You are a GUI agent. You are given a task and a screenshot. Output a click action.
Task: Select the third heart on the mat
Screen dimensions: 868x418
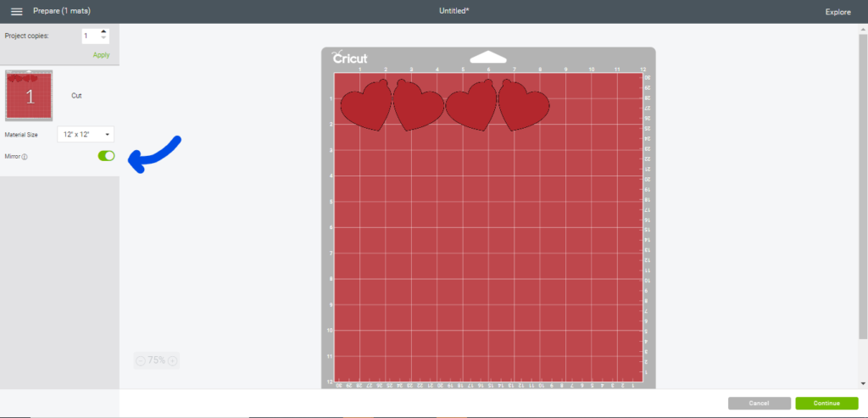click(x=470, y=106)
